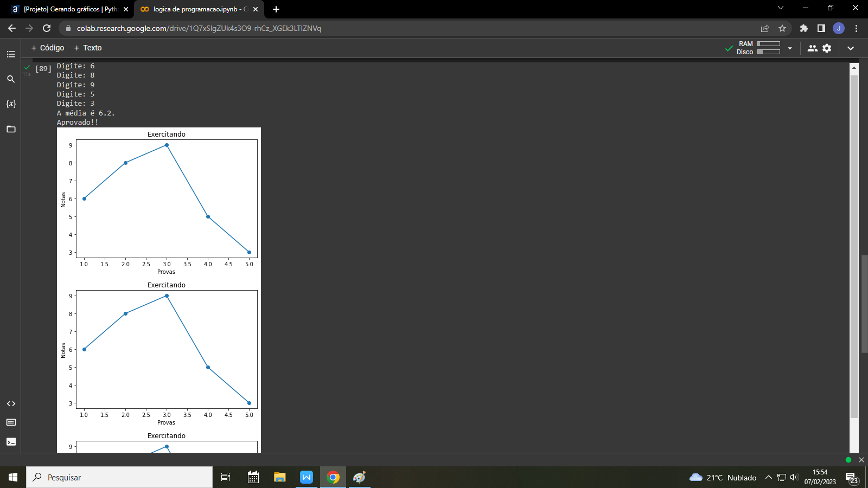Close the bottom status bar
Viewport: 868px width, 488px height.
[861, 460]
